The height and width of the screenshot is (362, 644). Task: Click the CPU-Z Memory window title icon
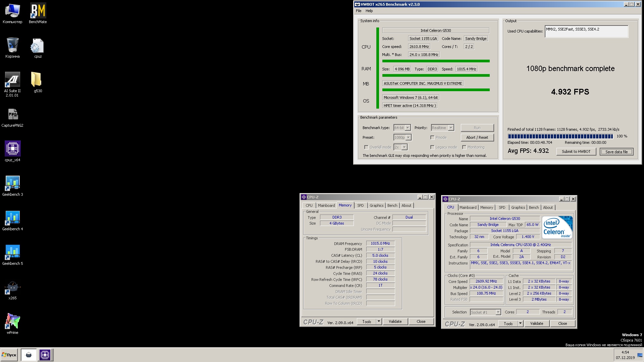click(304, 197)
